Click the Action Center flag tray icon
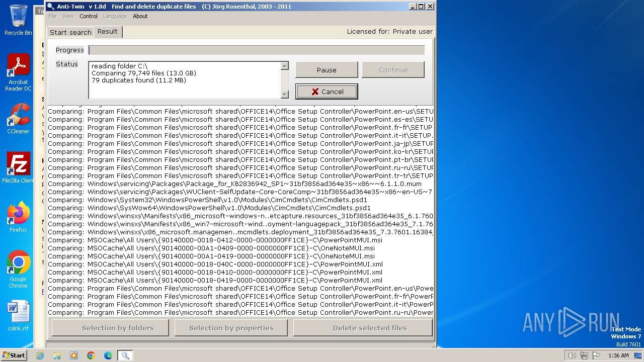The height and width of the screenshot is (362, 644). point(596,355)
